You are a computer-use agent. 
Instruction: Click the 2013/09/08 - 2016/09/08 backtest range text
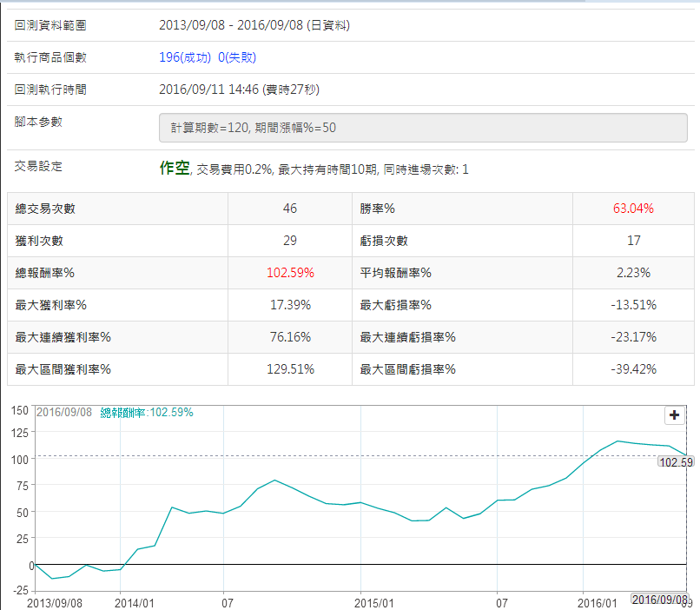254,25
